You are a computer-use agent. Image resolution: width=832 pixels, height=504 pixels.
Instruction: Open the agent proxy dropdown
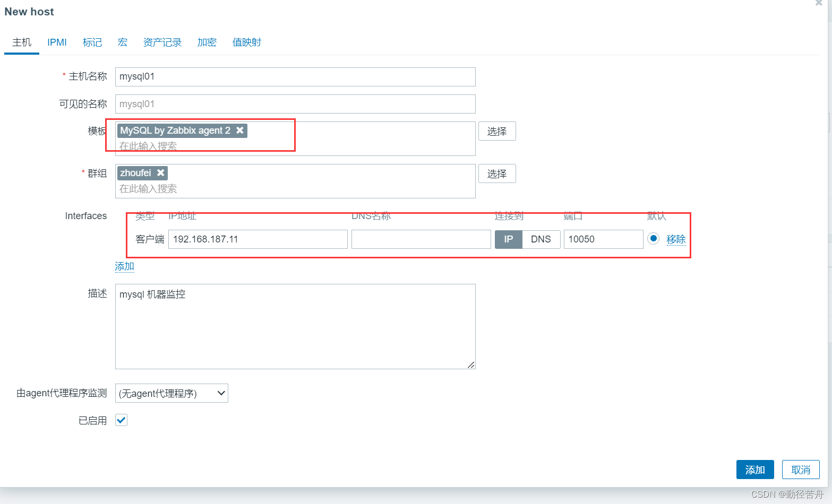(x=171, y=393)
